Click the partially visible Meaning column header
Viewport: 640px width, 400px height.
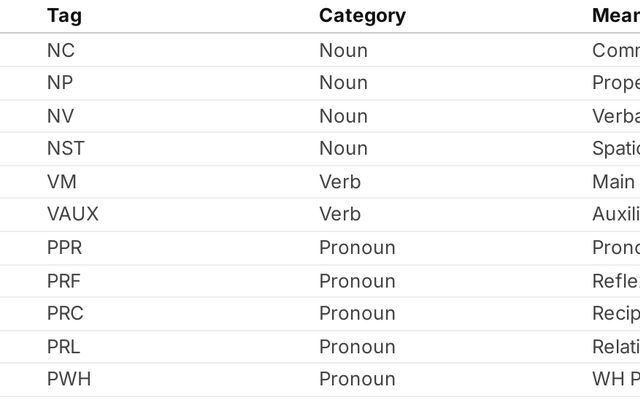[615, 16]
